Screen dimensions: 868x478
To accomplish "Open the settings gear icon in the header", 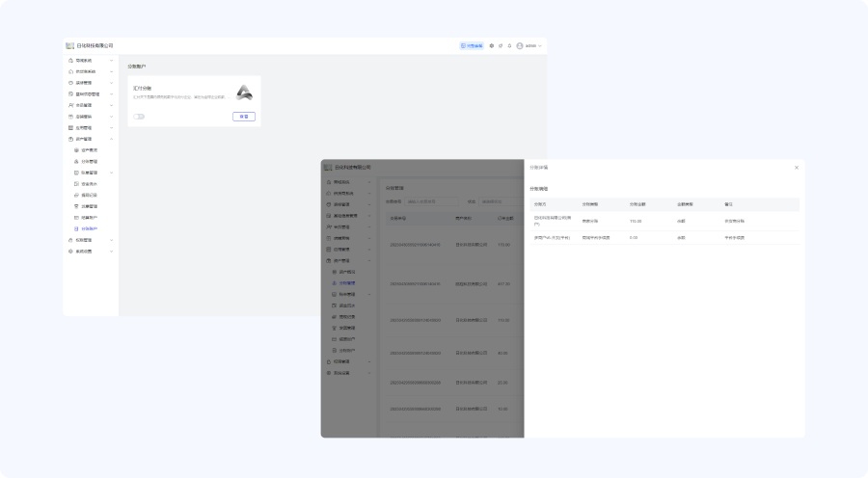I will (x=491, y=45).
